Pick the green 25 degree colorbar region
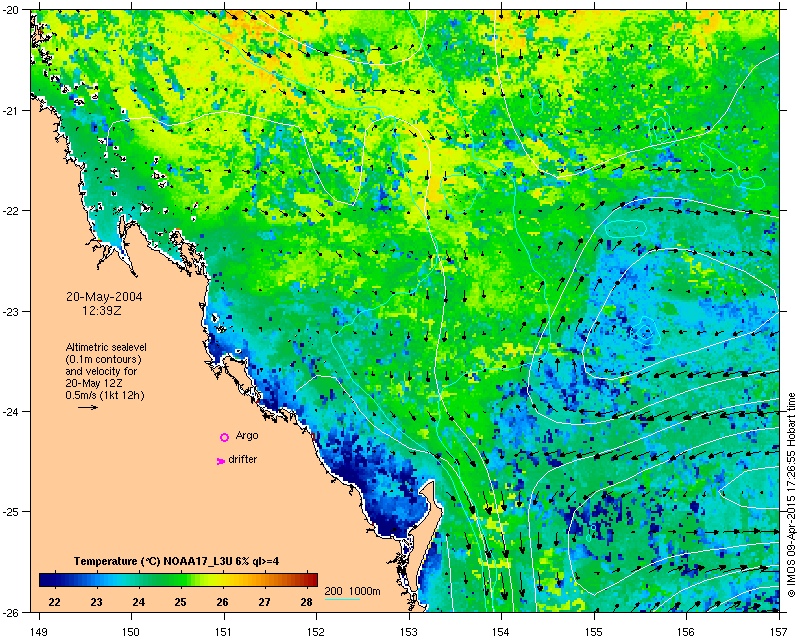This screenshot has height=640, width=800. pyautogui.click(x=180, y=580)
